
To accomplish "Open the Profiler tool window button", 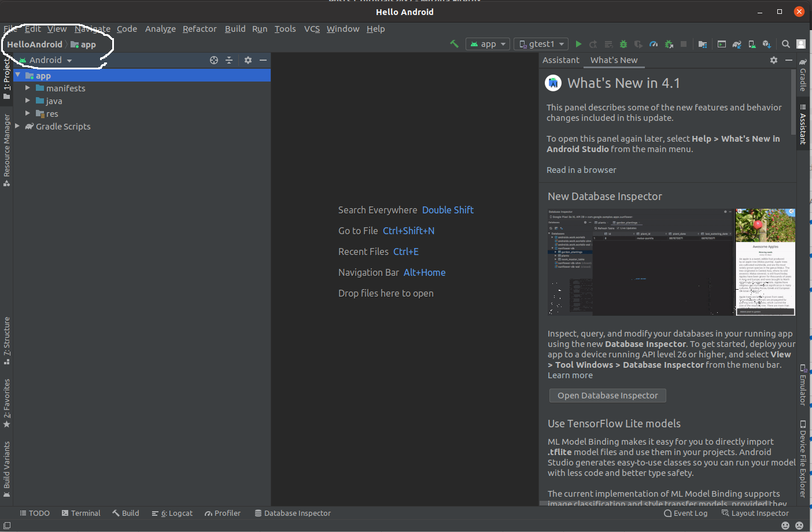I will [223, 513].
